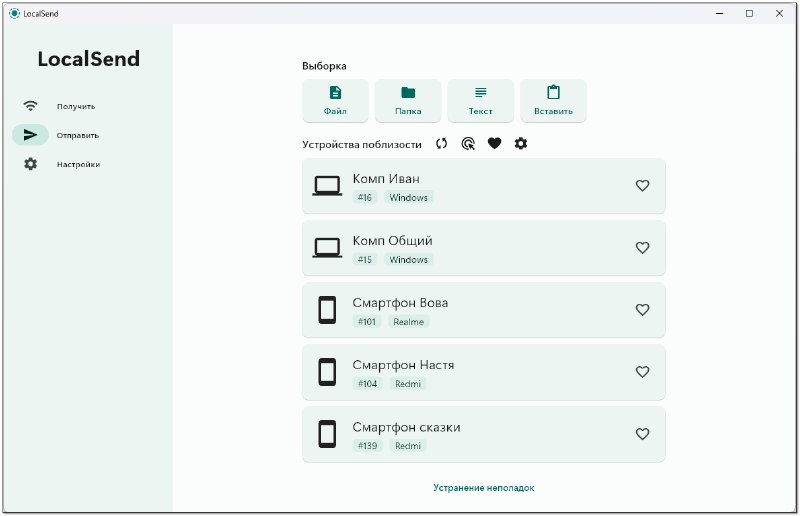Image resolution: width=800 pixels, height=516 pixels.
Task: Select device name Смартфон Настя
Action: coord(403,365)
